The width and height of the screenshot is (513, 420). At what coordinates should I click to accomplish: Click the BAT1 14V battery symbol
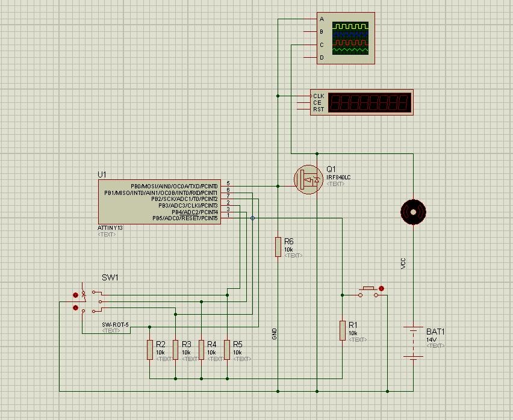[x=413, y=342]
